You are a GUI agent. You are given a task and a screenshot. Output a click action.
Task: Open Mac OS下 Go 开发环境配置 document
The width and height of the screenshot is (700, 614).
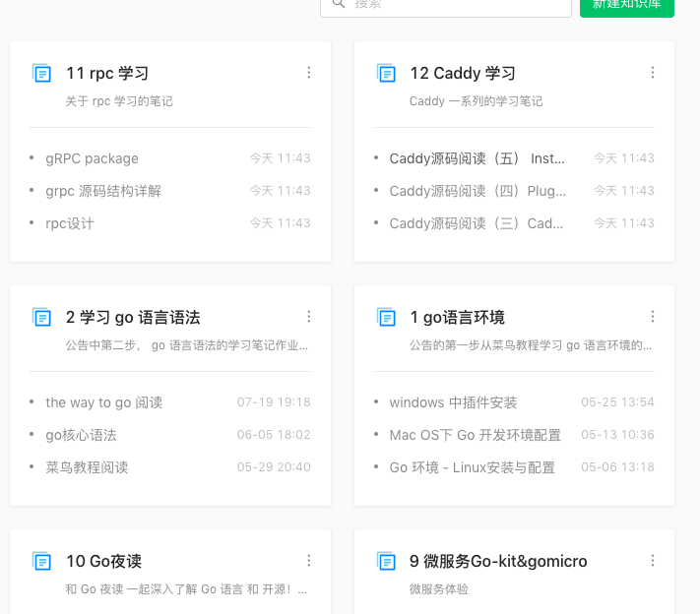pyautogui.click(x=475, y=435)
